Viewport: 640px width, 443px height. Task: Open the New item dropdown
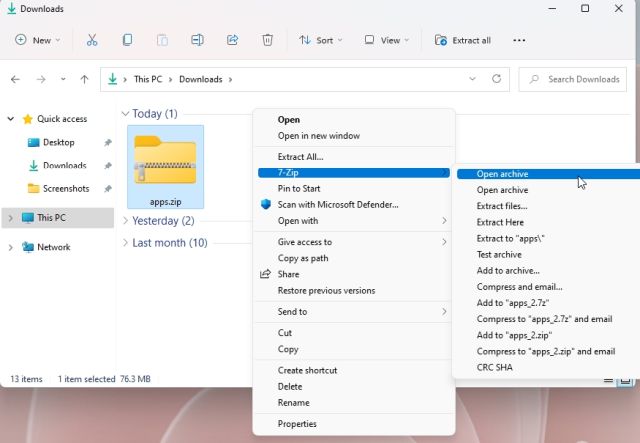coord(38,40)
